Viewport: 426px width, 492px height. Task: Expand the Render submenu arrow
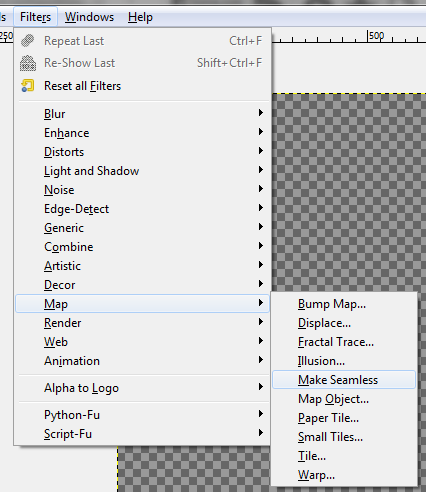(x=261, y=322)
